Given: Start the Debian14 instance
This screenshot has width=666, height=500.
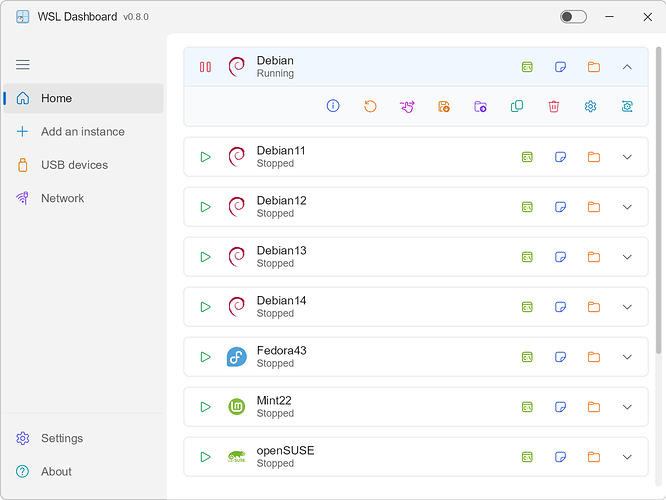Looking at the screenshot, I should (x=206, y=307).
